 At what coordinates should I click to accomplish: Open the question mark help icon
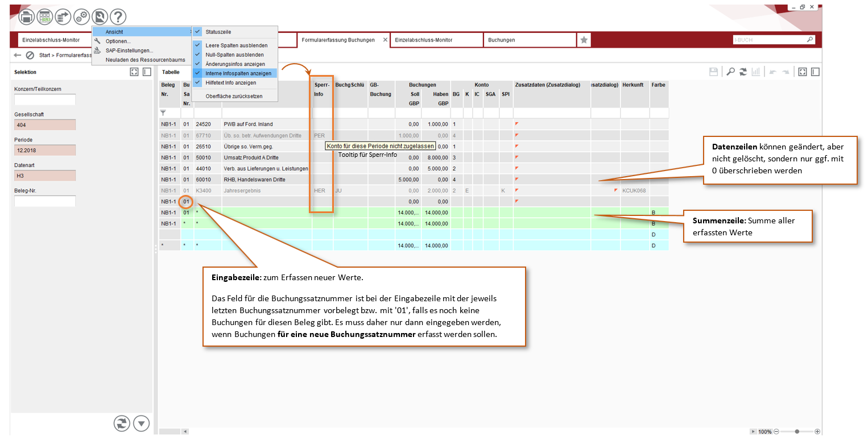point(118,17)
